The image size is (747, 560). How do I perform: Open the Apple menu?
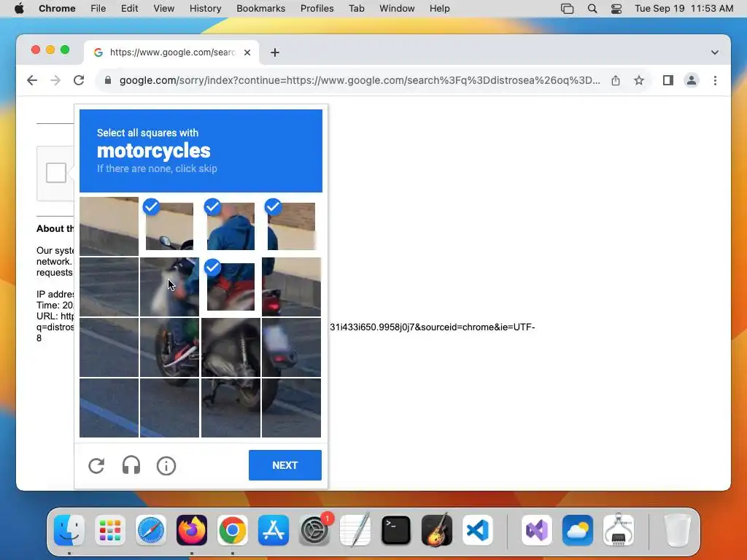[19, 9]
